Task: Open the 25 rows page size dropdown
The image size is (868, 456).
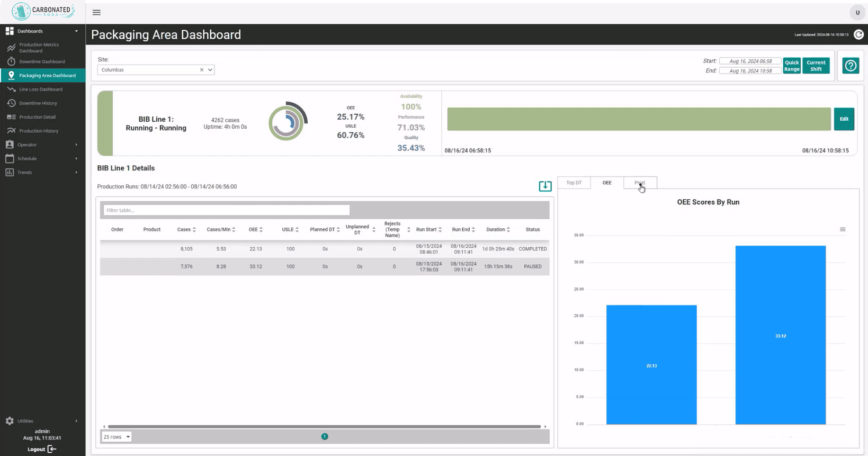Action: tap(117, 437)
